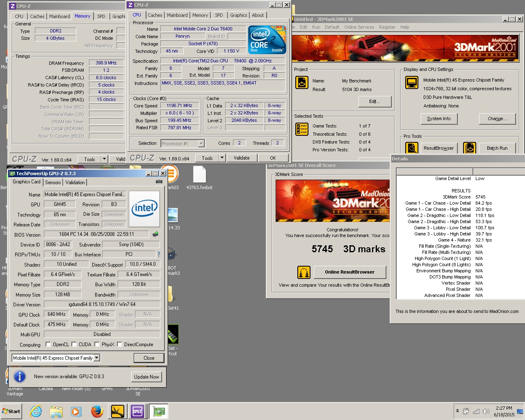Image resolution: width=525 pixels, height=420 pixels.
Task: Select the 43763.hwbot file on the desktop
Action: coord(199,178)
